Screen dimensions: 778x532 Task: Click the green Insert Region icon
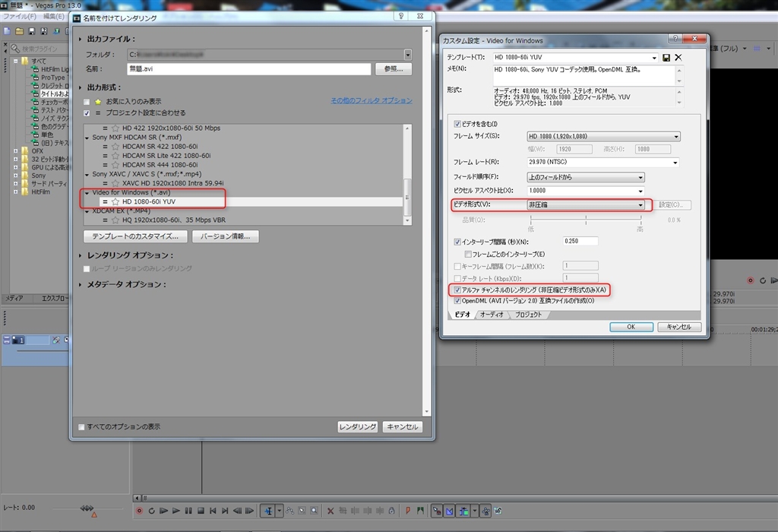(x=420, y=511)
